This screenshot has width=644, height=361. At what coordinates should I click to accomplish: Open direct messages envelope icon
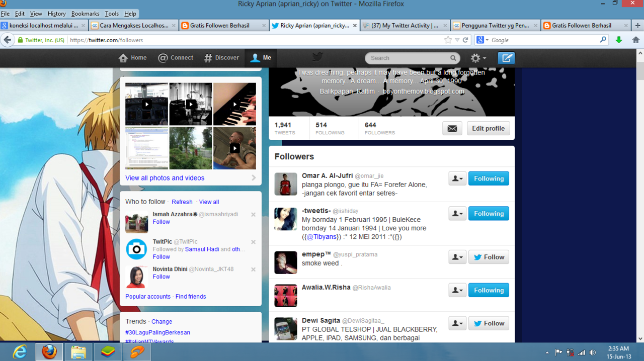[452, 129]
